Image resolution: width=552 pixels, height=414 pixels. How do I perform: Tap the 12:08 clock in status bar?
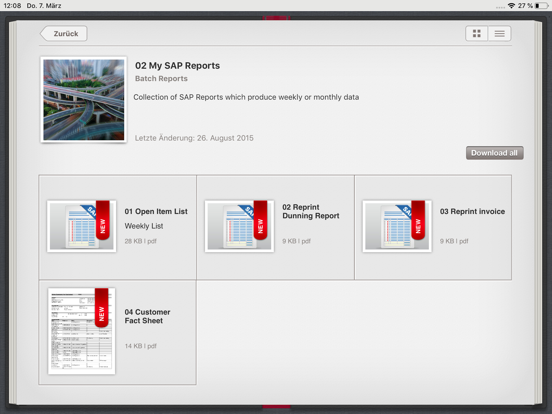point(12,6)
